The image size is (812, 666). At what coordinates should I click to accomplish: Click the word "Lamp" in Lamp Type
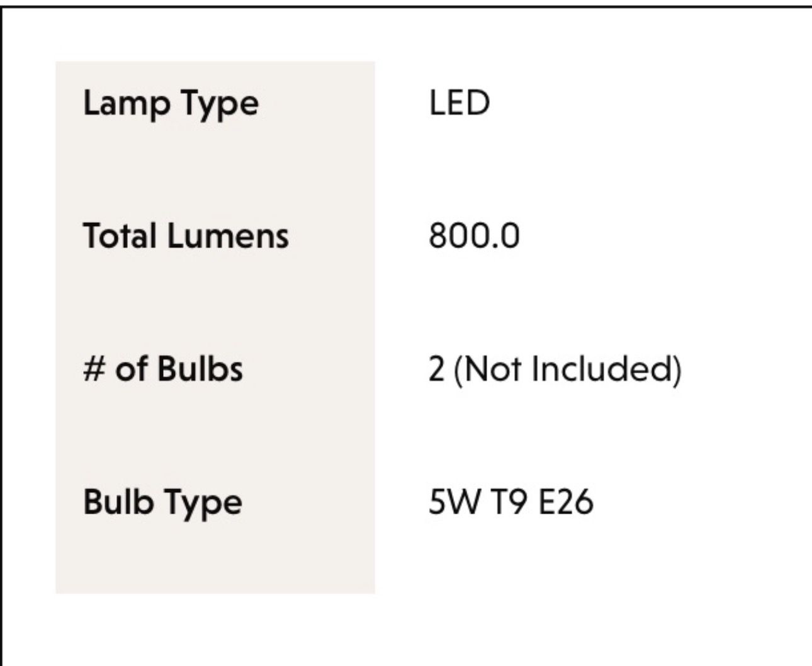point(126,103)
